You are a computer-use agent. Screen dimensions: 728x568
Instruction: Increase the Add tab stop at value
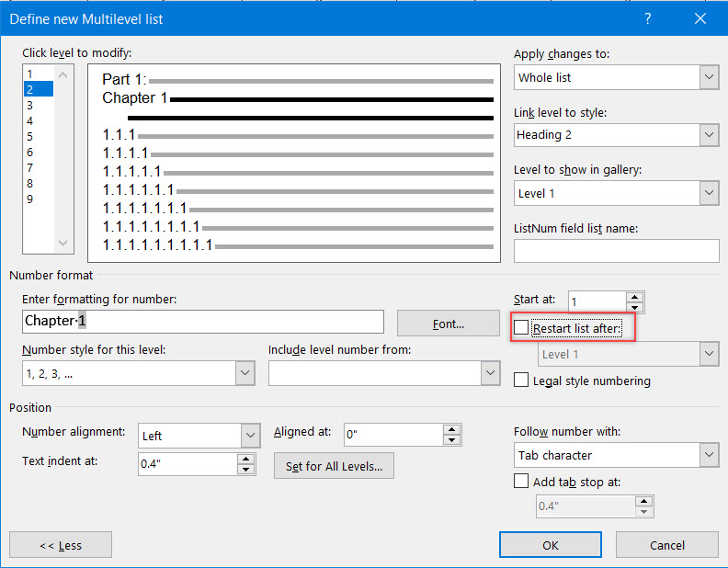point(643,501)
